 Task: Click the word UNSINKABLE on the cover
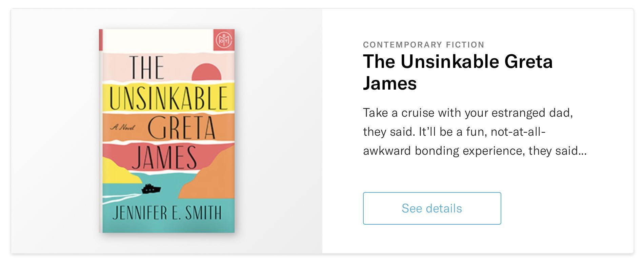click(168, 98)
